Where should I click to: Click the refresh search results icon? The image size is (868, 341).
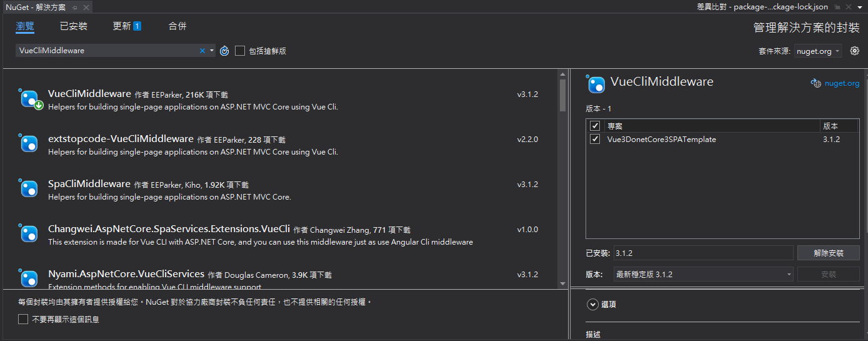[225, 51]
